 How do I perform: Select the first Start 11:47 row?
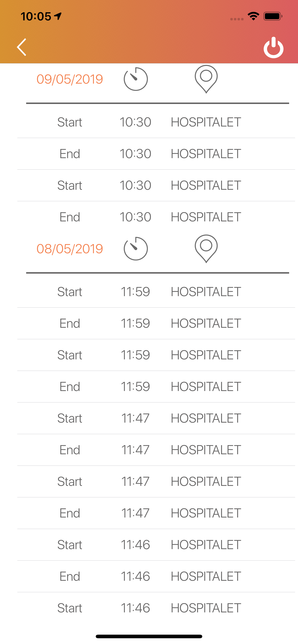(156, 418)
